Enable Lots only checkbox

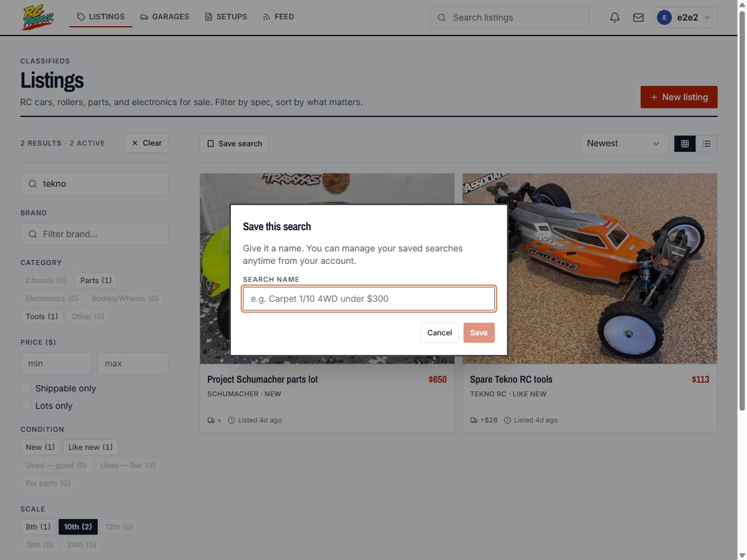pos(26,406)
